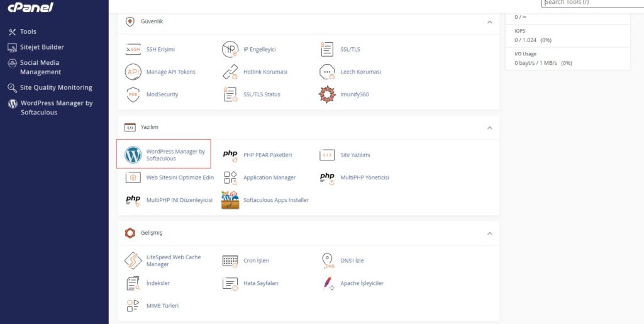Open the DNS'i İzle pin icon
This screenshot has width=644, height=324.
coord(327,260)
